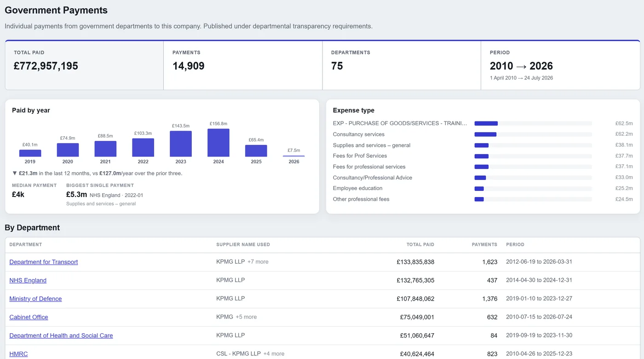The image size is (644, 359).
Task: Select the Total Paid figure £772,957,195
Action: point(46,66)
